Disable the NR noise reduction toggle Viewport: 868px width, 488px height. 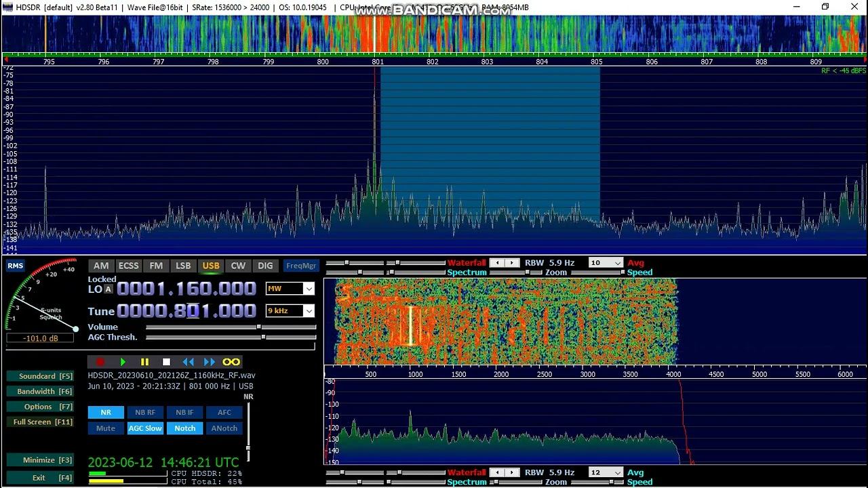coord(106,412)
